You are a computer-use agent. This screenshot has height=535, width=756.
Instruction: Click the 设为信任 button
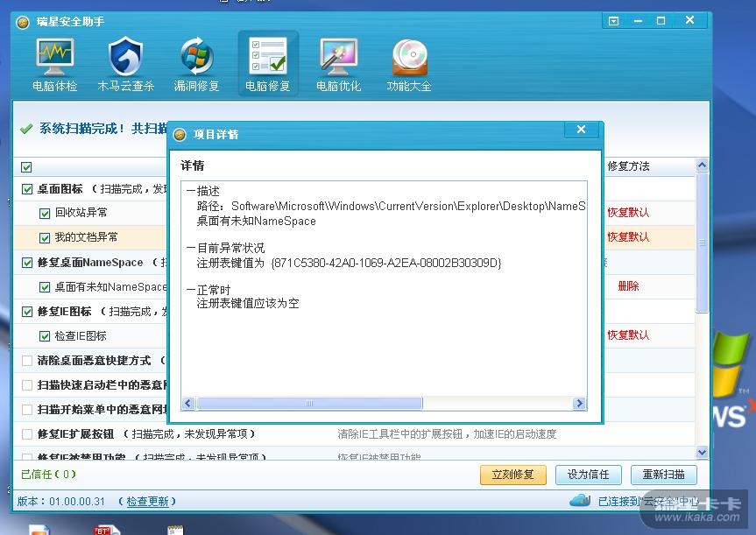[x=588, y=475]
